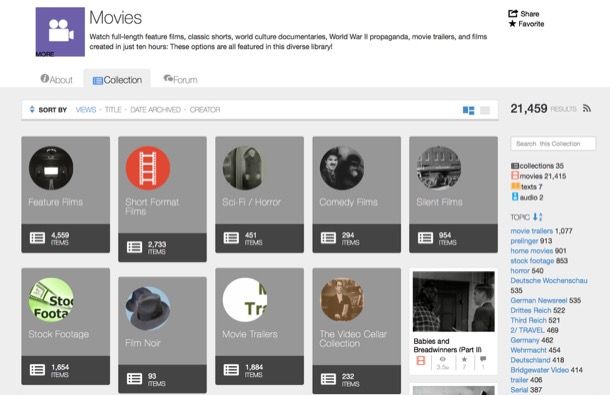The height and width of the screenshot is (395, 610).
Task: Select topic Drittes Reich
Action: click(x=531, y=310)
